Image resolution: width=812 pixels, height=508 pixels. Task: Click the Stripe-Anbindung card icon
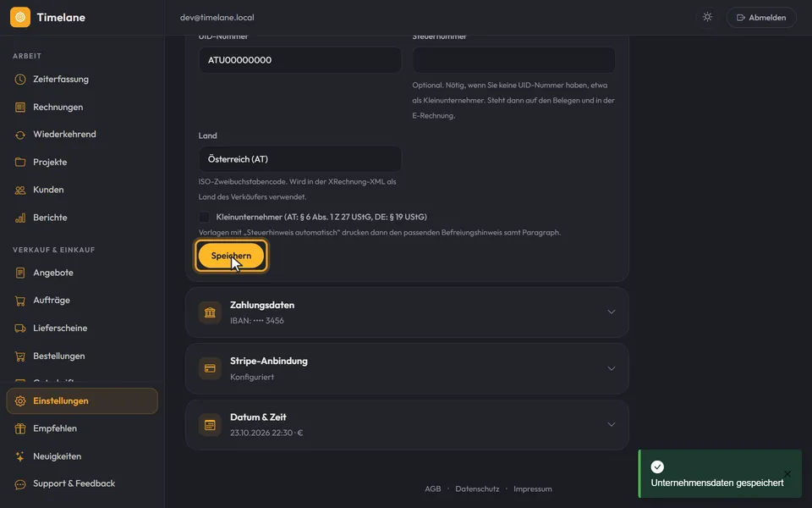pyautogui.click(x=210, y=368)
